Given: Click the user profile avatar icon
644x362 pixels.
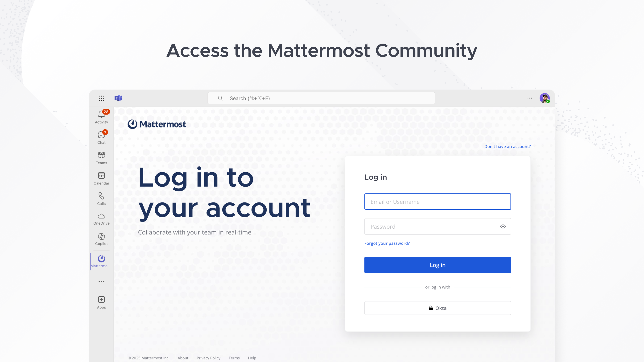Looking at the screenshot, I should (545, 98).
